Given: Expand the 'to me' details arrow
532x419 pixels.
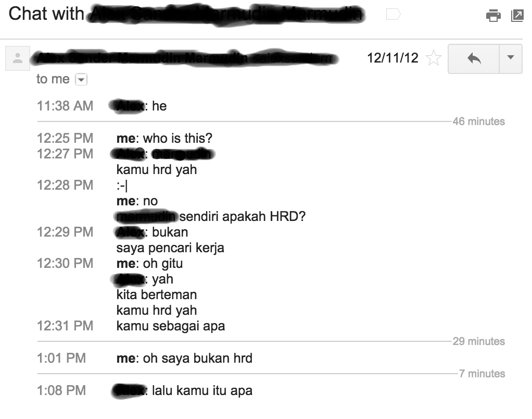Looking at the screenshot, I should [x=81, y=79].
